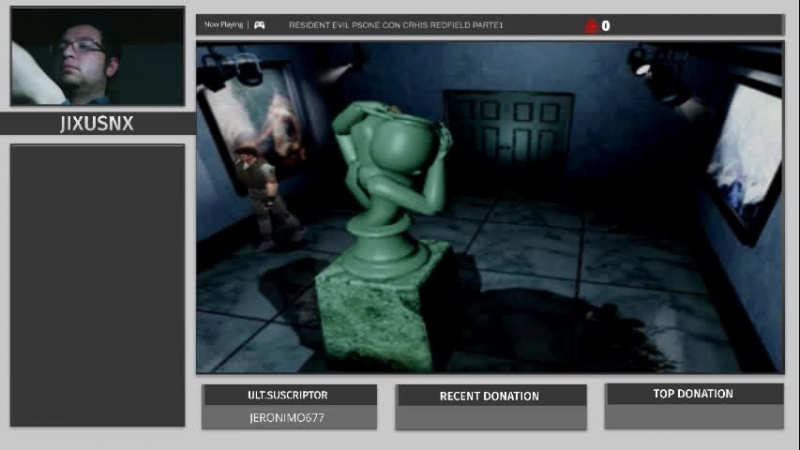Click the ULT.SUSCRIPTOR header

[289, 395]
